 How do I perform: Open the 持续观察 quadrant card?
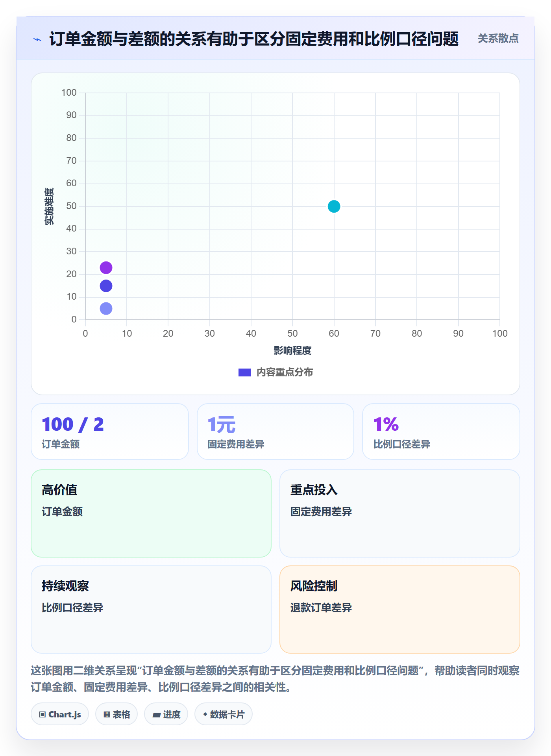tap(151, 610)
